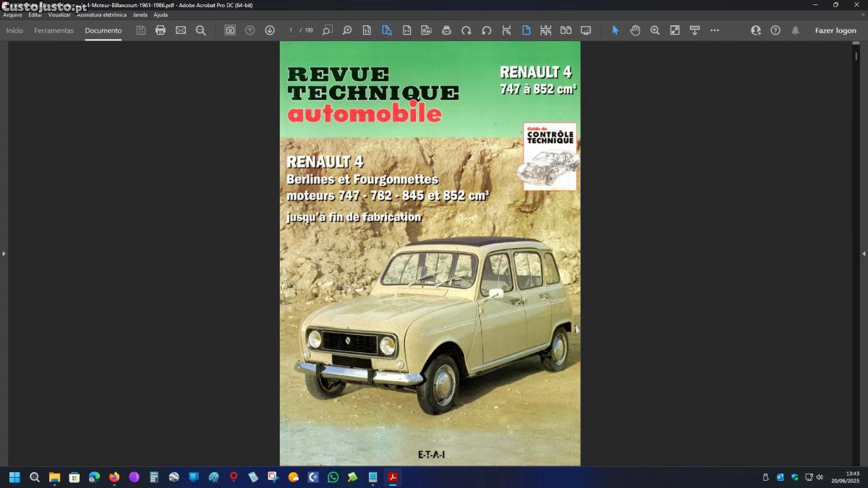
Task: Click the envelope icon to email the file
Action: pos(181,30)
